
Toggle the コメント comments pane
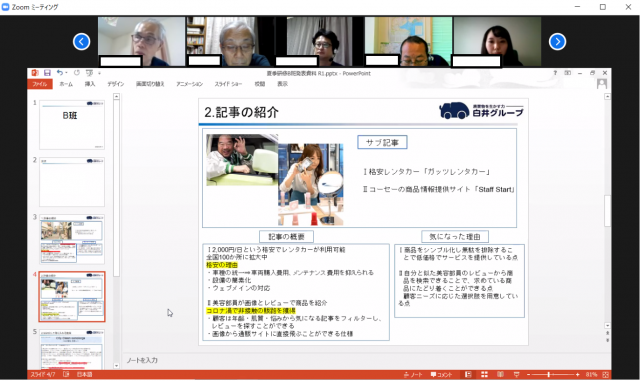(x=441, y=374)
